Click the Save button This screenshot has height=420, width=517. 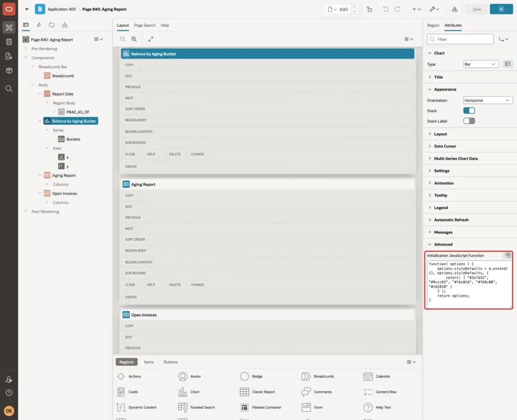[477, 9]
